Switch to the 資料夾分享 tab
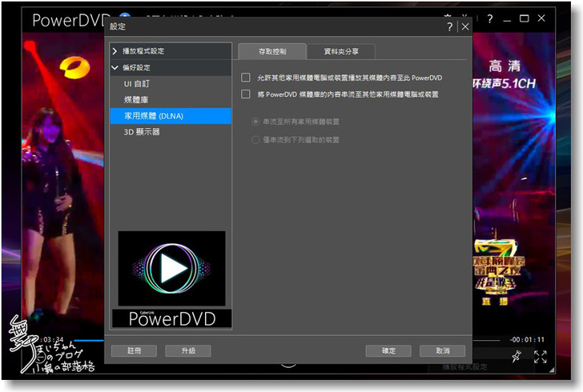Image resolution: width=583 pixels, height=392 pixels. [x=340, y=51]
